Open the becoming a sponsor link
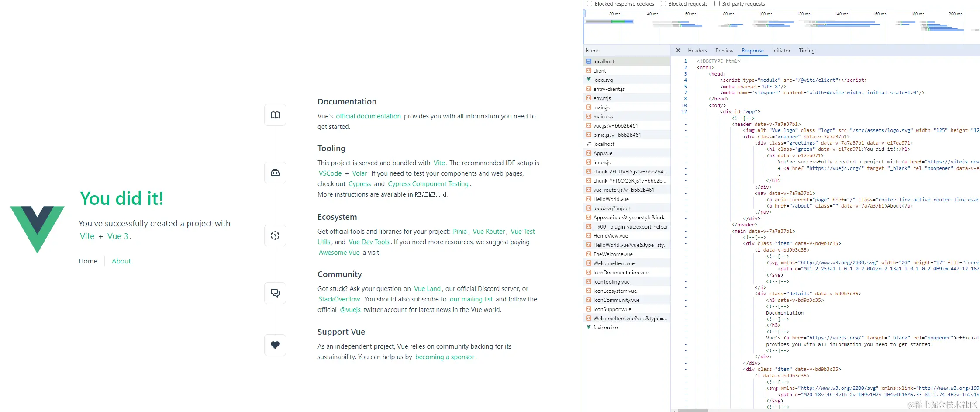 445,357
